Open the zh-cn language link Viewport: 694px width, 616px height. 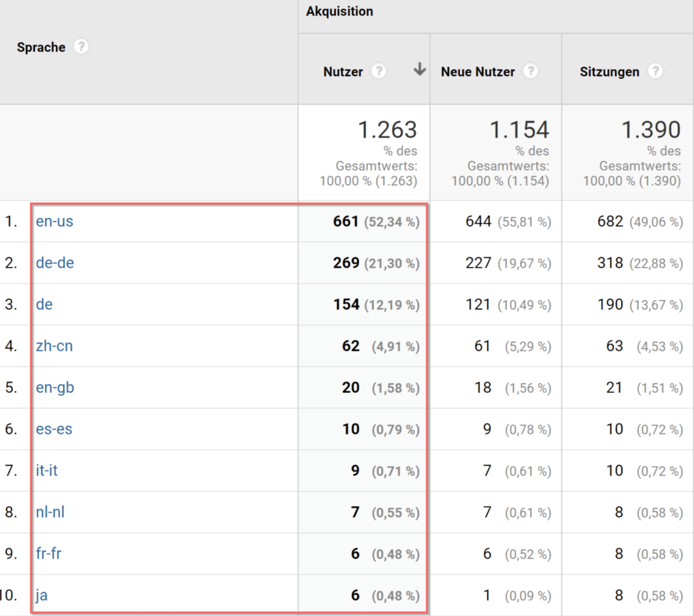coord(55,346)
